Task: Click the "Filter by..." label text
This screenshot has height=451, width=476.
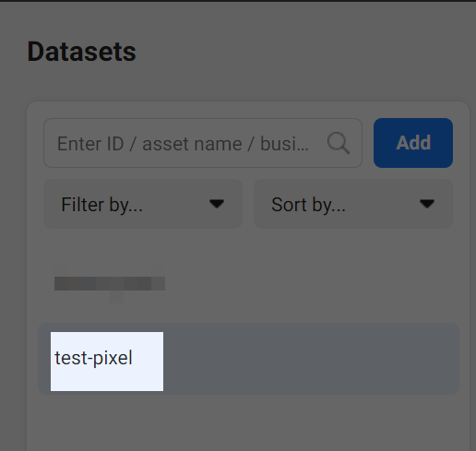Action: (101, 205)
